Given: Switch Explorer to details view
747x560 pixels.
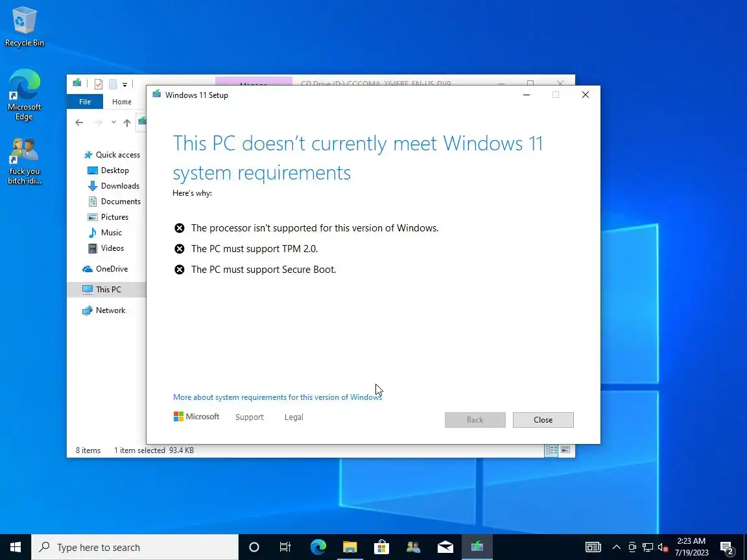Looking at the screenshot, I should tap(552, 450).
